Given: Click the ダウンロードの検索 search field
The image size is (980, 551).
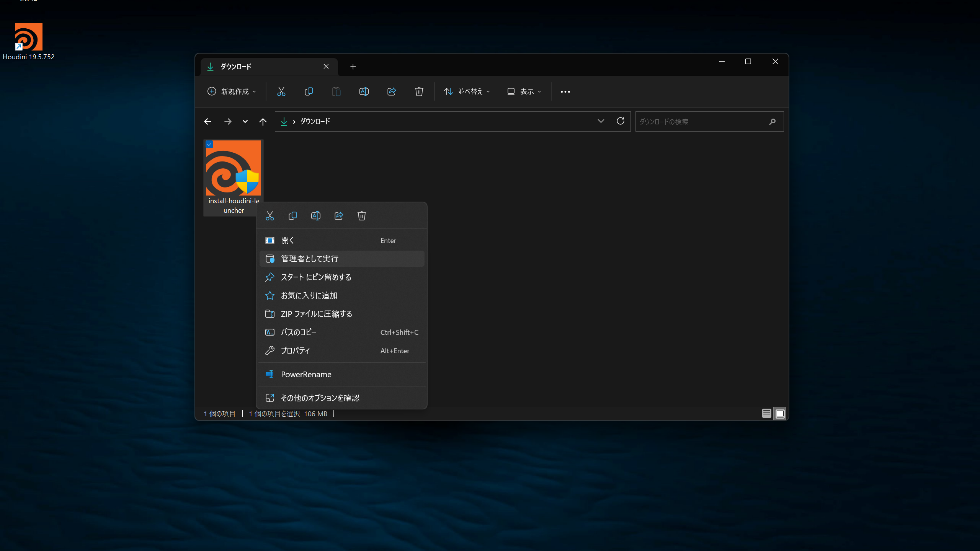Looking at the screenshot, I should tap(709, 122).
